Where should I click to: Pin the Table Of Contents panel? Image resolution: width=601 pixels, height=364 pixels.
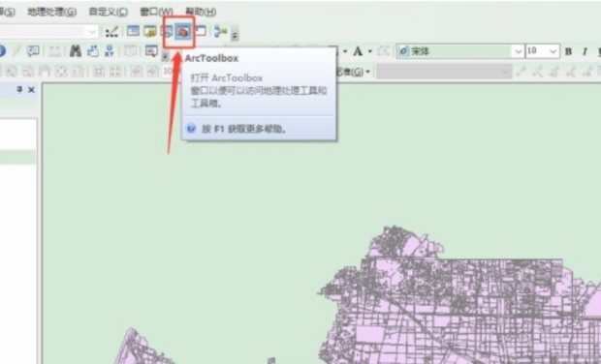pyautogui.click(x=19, y=90)
